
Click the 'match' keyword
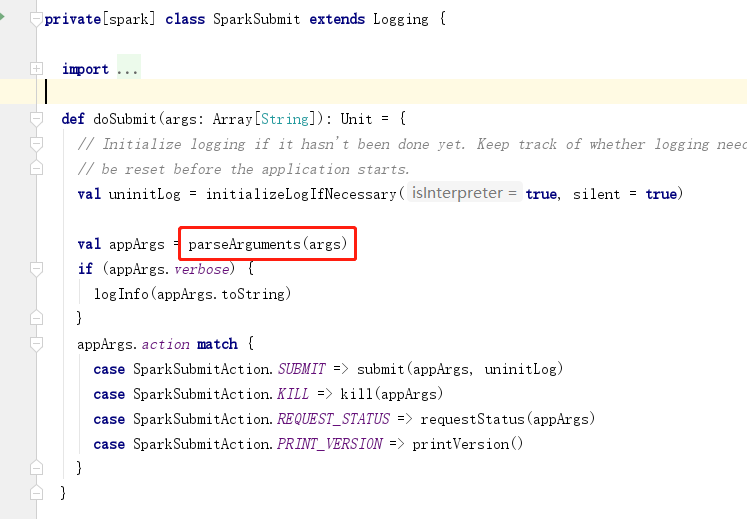click(217, 344)
